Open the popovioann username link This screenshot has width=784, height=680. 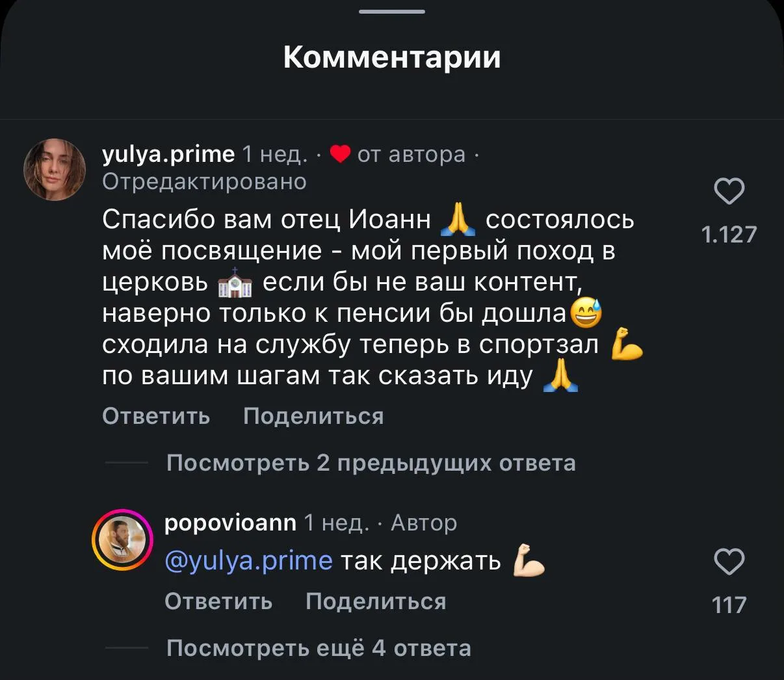pyautogui.click(x=231, y=522)
